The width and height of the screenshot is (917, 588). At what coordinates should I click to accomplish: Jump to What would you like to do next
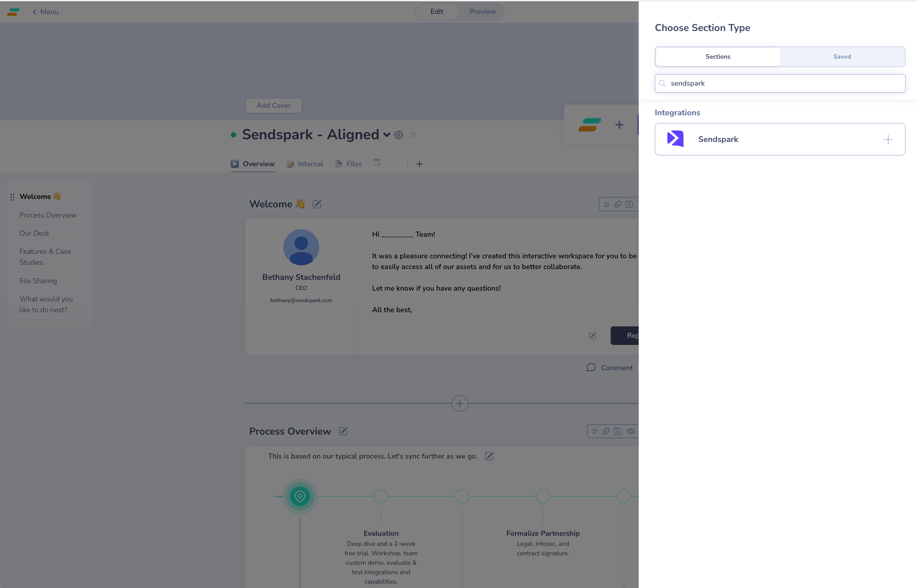coord(46,304)
